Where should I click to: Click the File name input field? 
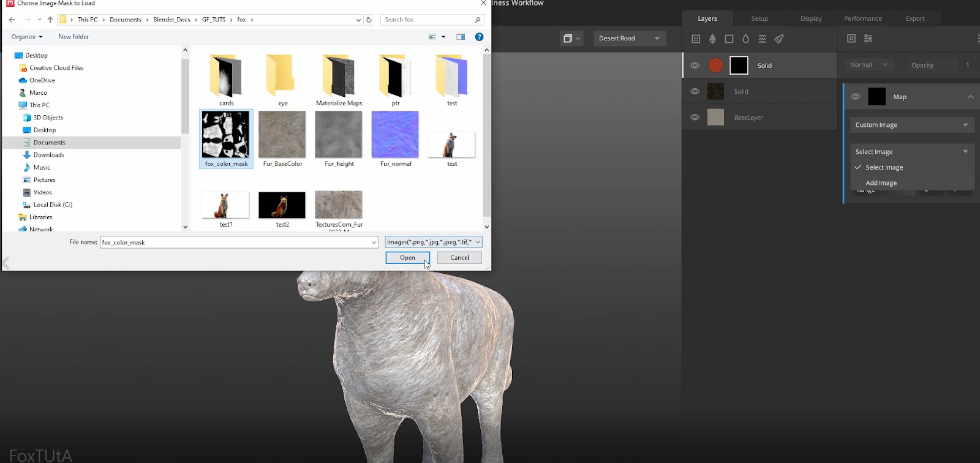pyautogui.click(x=239, y=243)
